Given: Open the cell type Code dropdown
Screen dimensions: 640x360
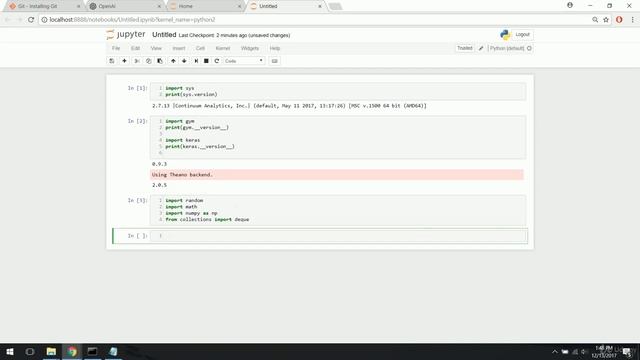Looking at the screenshot, I should pyautogui.click(x=244, y=61).
